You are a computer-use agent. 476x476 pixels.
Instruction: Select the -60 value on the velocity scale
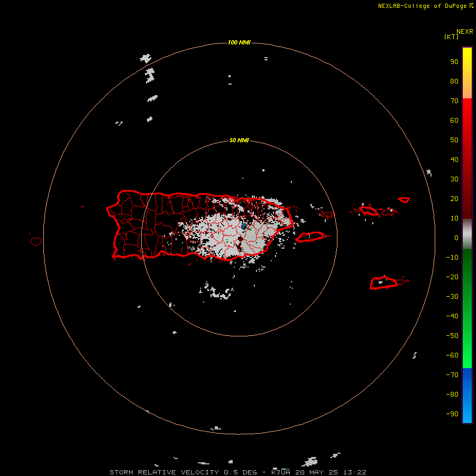pyautogui.click(x=452, y=355)
